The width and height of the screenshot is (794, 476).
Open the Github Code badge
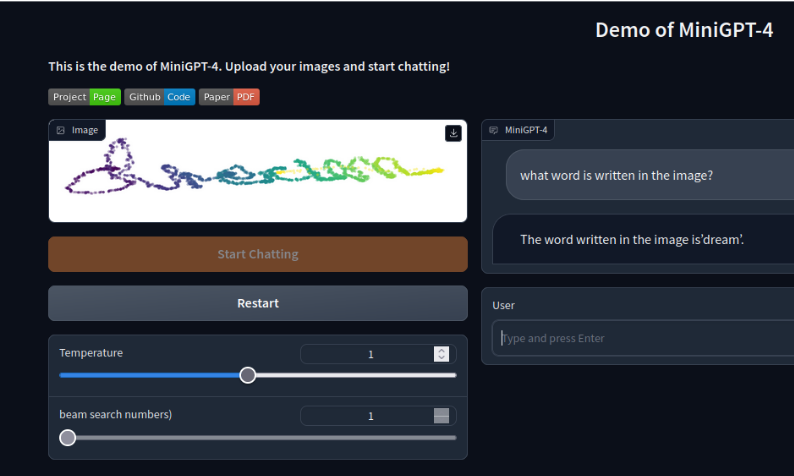point(160,97)
